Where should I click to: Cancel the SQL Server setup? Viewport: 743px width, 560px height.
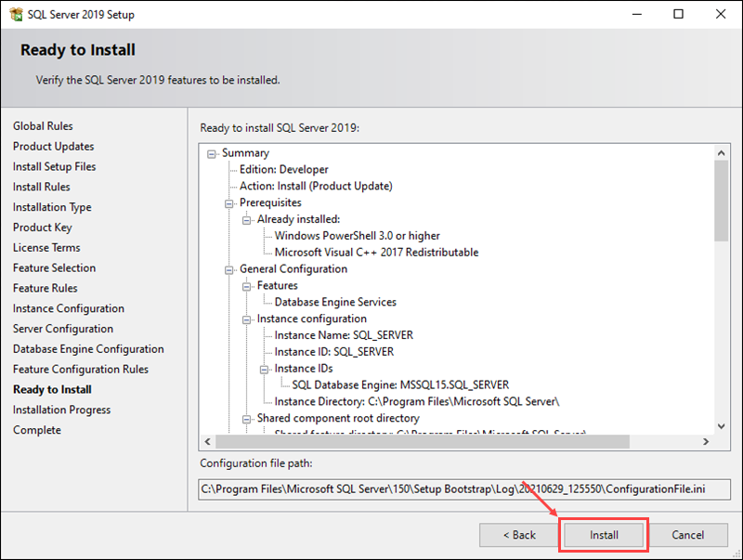point(687,535)
